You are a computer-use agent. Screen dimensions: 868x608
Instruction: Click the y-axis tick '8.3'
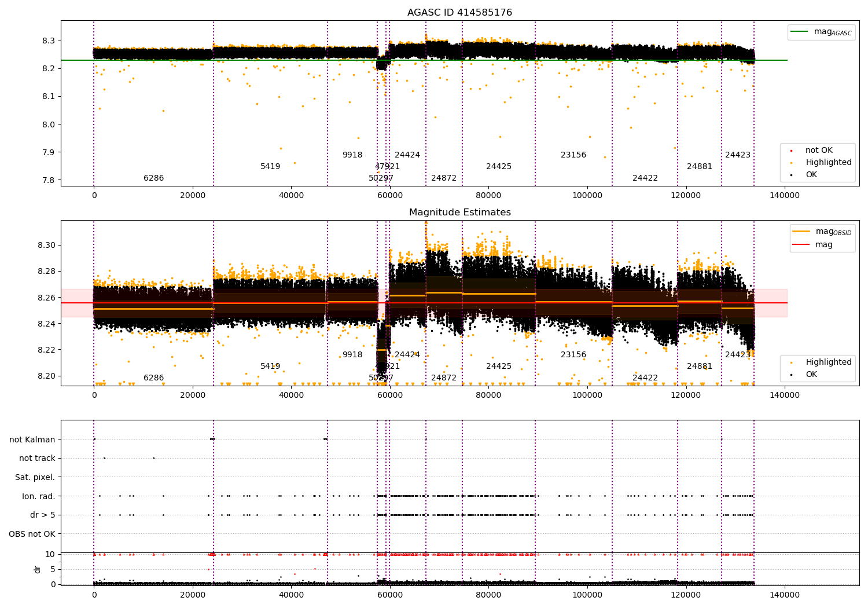(x=49, y=41)
